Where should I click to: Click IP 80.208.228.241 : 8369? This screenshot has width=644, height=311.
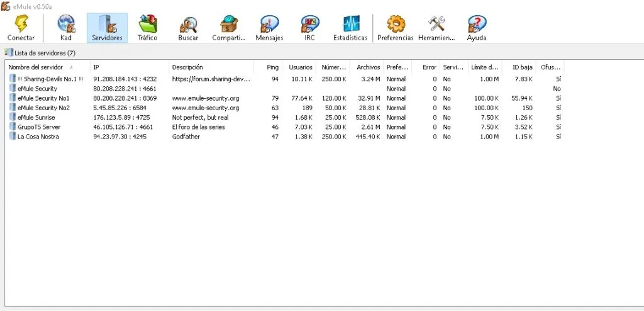[125, 98]
